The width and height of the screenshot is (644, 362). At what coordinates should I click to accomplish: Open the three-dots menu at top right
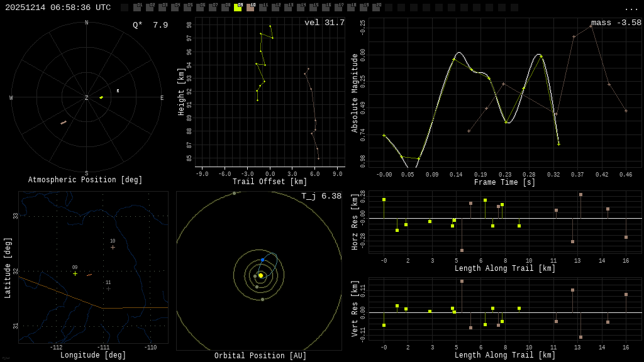[x=631, y=8]
